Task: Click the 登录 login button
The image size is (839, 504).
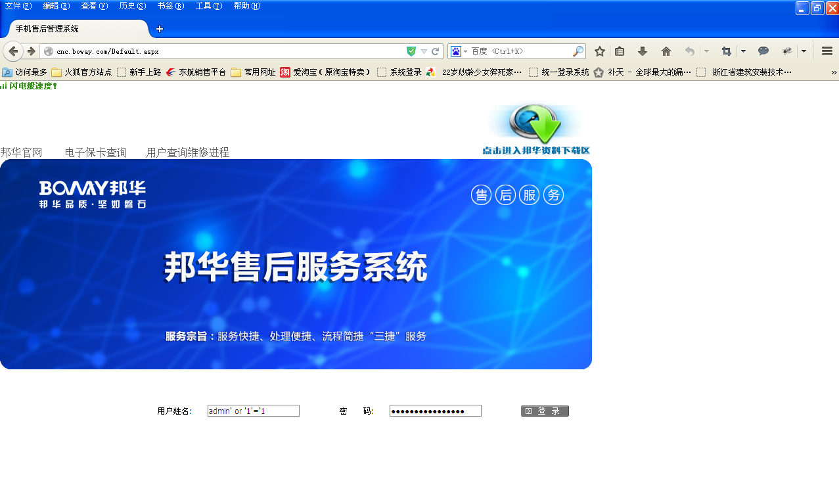Action: click(x=545, y=411)
